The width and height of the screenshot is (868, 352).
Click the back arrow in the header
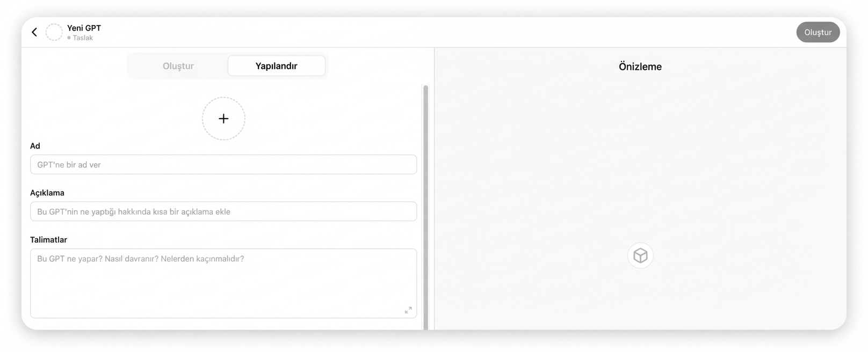(34, 32)
